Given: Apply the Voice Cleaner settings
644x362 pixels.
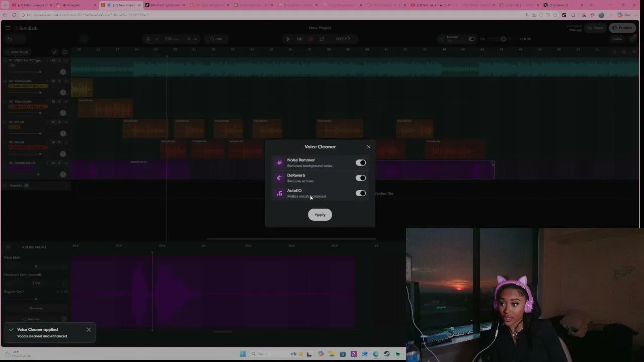Looking at the screenshot, I should point(320,215).
